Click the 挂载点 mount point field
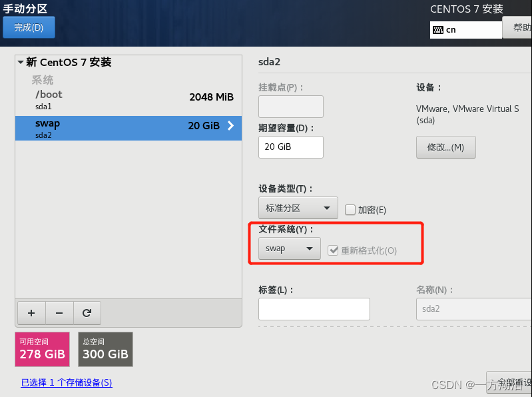The width and height of the screenshot is (532, 397). click(291, 107)
